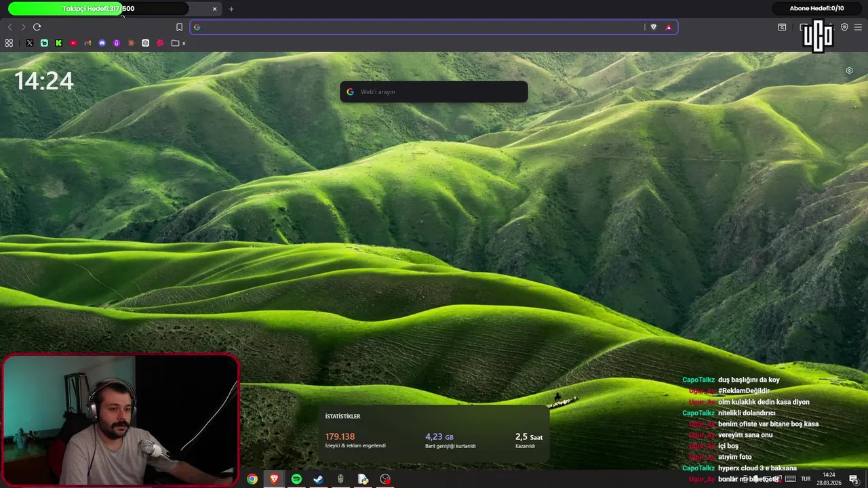Go back with the browser back arrow
868x488 pixels.
point(9,27)
